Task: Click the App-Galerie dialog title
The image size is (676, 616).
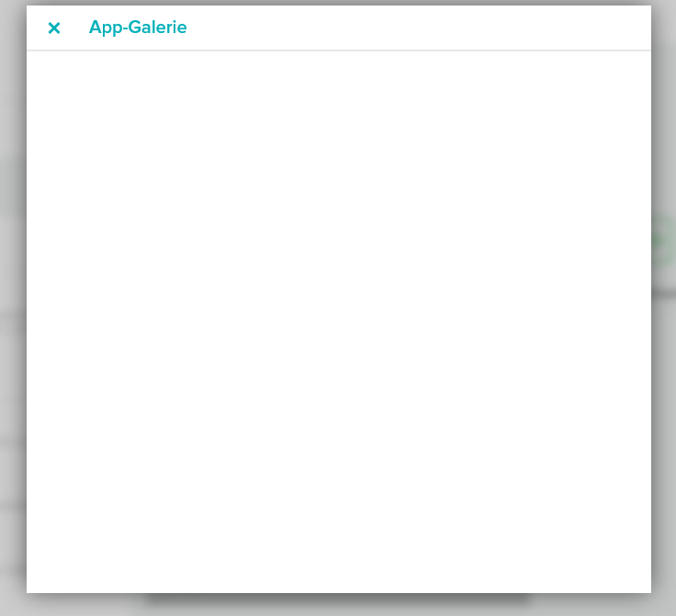Action: point(138,28)
